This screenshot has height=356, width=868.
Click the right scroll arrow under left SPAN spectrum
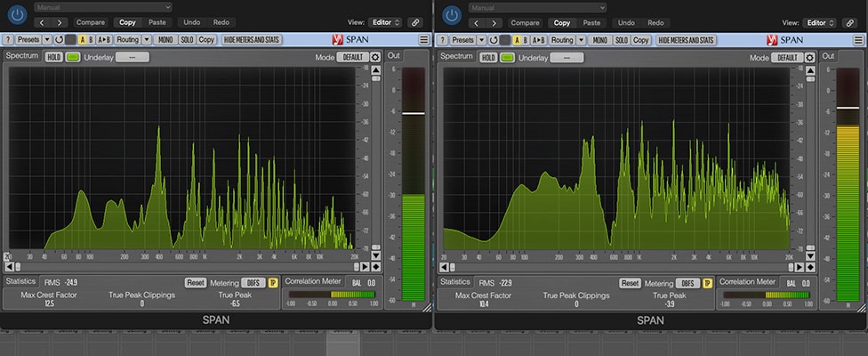(366, 267)
